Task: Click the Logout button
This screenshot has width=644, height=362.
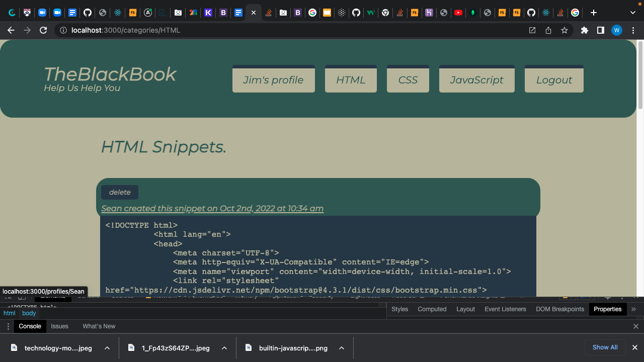Action: (x=554, y=79)
